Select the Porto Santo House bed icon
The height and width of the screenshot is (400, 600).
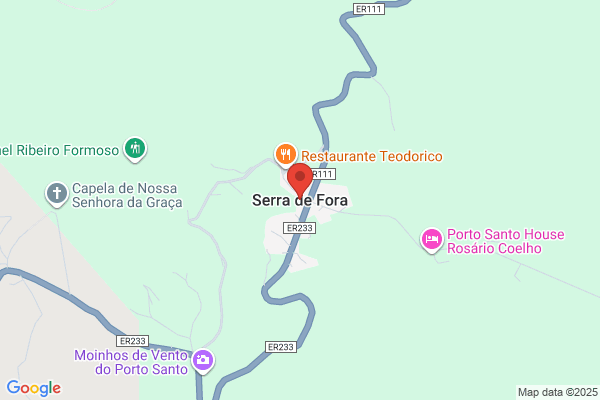coord(432,240)
